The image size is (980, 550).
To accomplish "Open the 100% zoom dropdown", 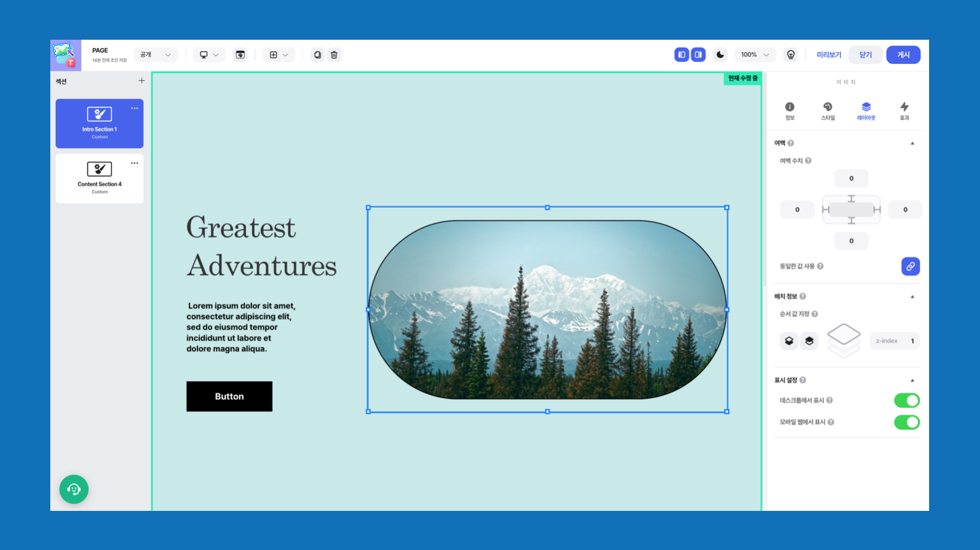I will click(755, 55).
